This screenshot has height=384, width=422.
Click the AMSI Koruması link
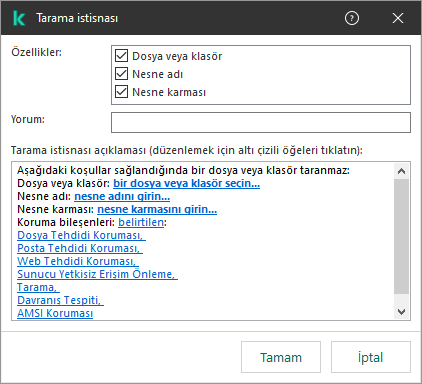[55, 313]
